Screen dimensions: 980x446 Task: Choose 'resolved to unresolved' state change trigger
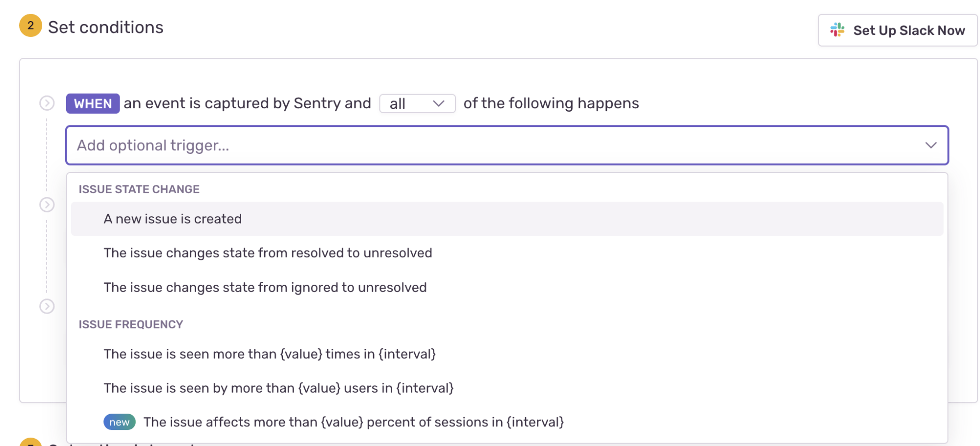click(x=268, y=253)
